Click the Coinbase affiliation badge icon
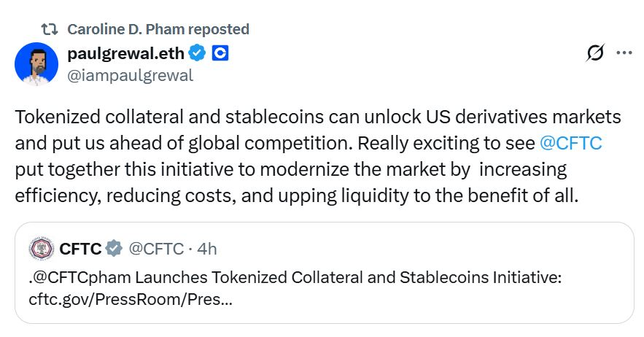This screenshot has width=644, height=337. click(220, 53)
